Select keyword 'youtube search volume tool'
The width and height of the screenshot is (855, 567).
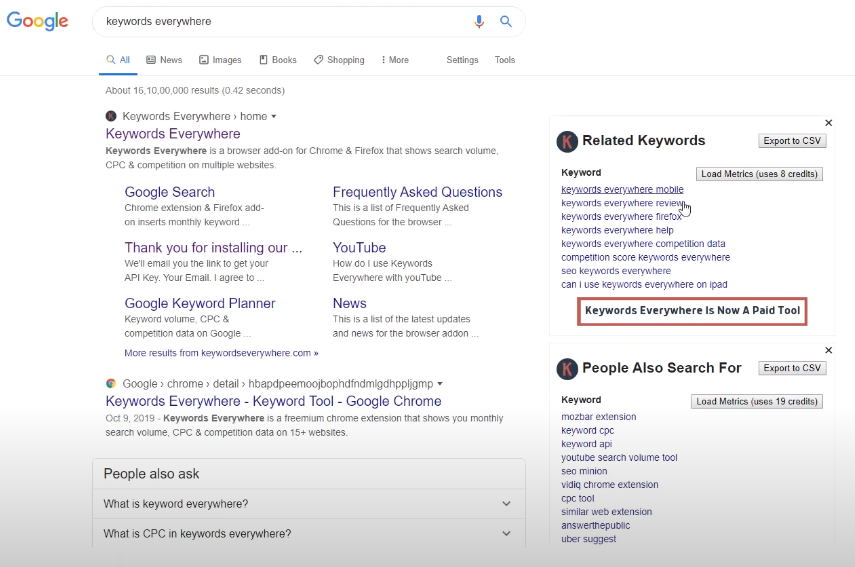click(619, 457)
